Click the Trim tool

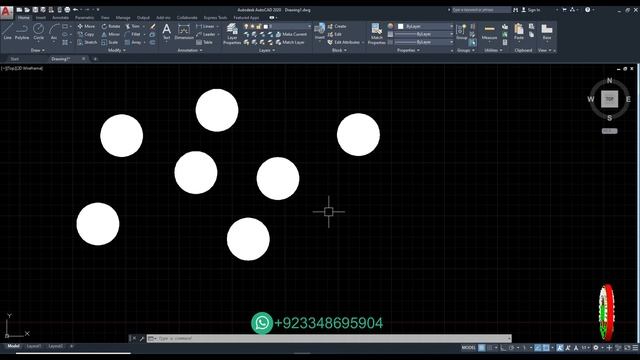click(x=133, y=26)
